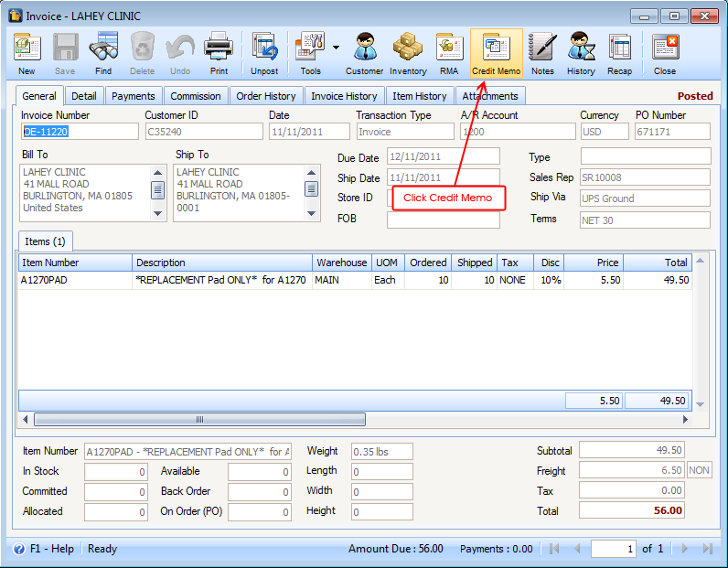Unpost the invoice via Unpost icon
Screen dimensions: 728x568
tap(264, 48)
